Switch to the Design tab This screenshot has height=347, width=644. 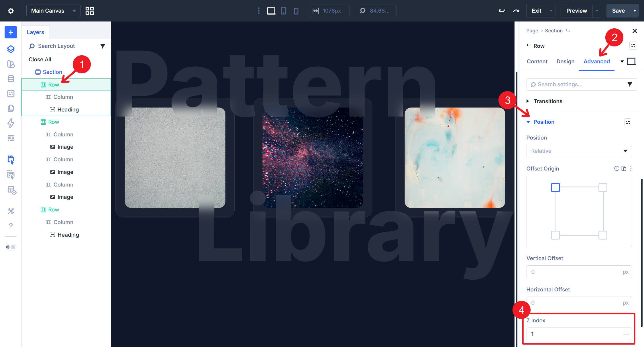click(x=565, y=62)
